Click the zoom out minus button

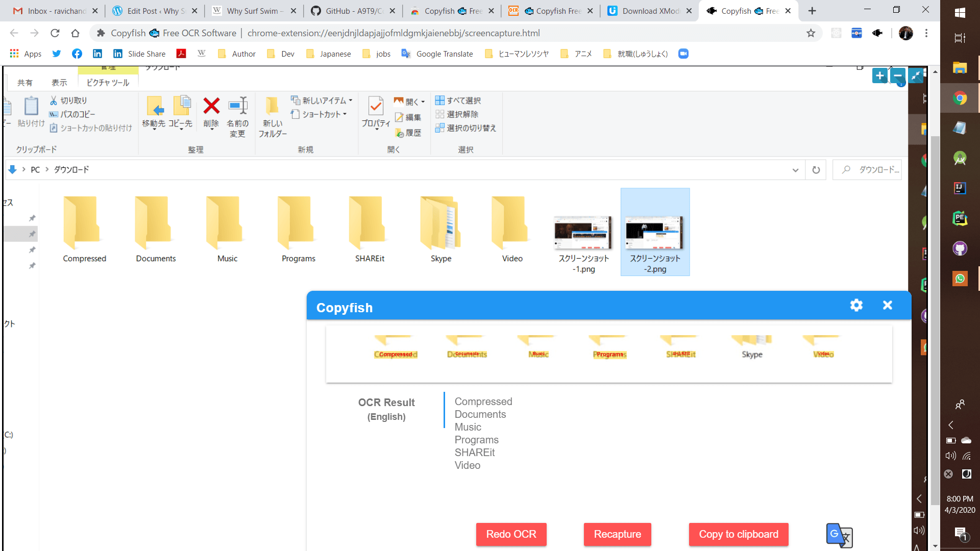point(897,76)
